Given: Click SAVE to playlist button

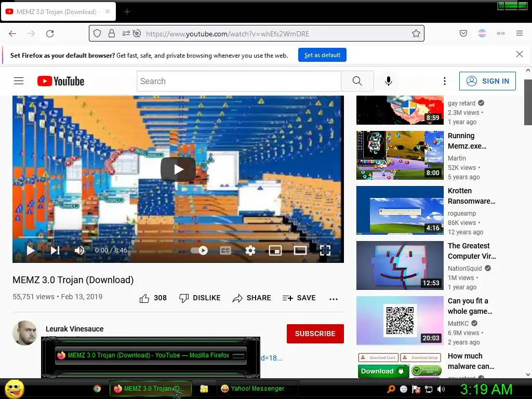Looking at the screenshot, I should (299, 298).
